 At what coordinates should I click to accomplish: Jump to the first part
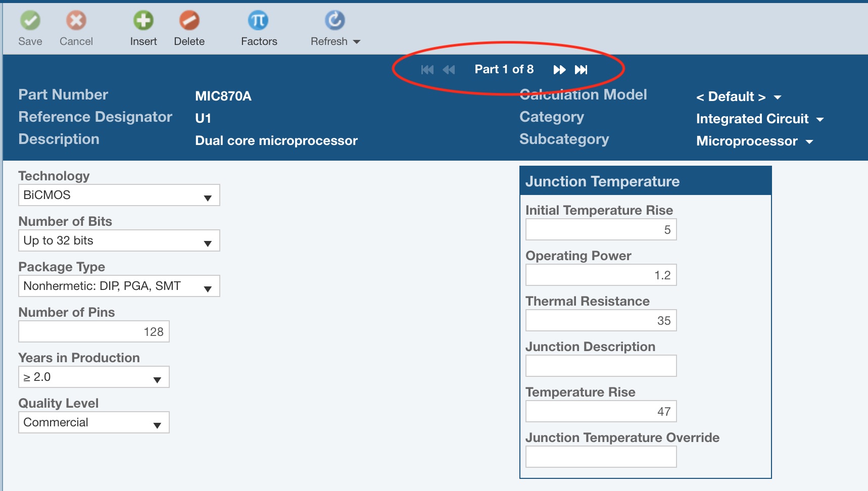427,70
